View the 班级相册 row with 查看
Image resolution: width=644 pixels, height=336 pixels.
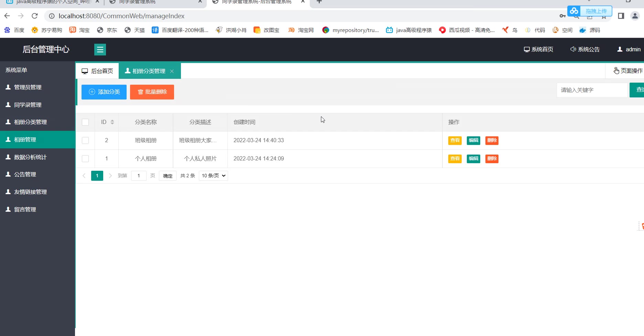point(455,140)
